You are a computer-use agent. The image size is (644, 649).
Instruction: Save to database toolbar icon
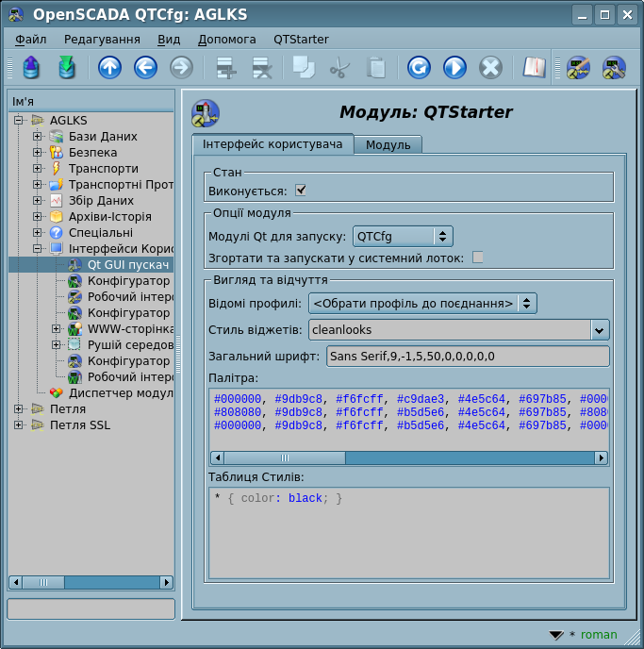click(x=67, y=68)
